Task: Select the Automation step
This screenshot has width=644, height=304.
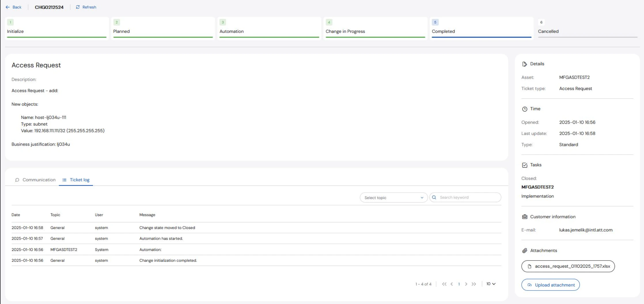Action: [x=269, y=28]
